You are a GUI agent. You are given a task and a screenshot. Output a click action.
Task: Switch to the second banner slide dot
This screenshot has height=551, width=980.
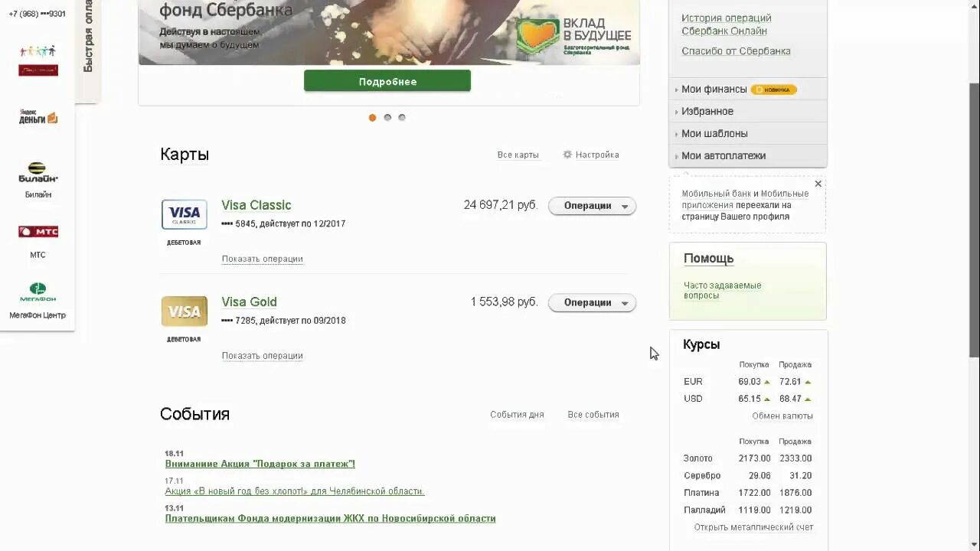click(387, 117)
